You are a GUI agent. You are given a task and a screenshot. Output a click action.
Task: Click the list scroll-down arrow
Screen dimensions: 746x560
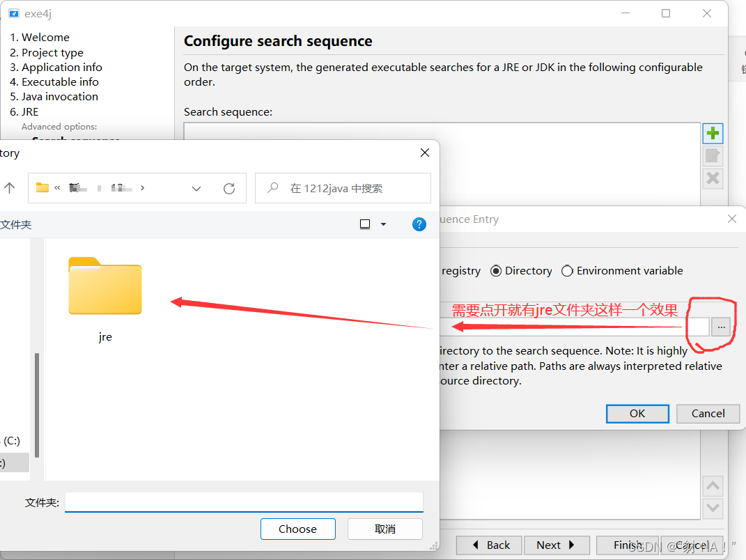click(713, 508)
